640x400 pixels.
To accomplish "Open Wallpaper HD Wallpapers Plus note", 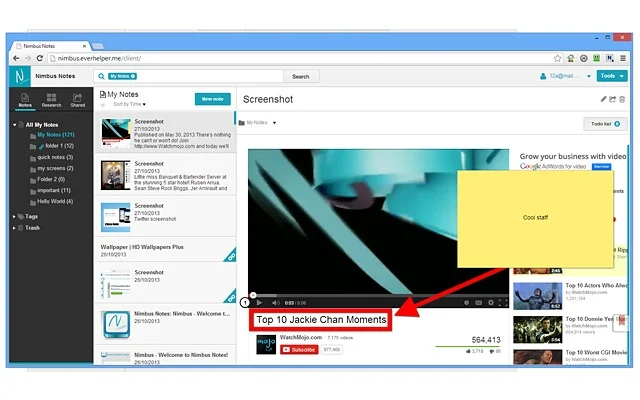I will [x=165, y=250].
